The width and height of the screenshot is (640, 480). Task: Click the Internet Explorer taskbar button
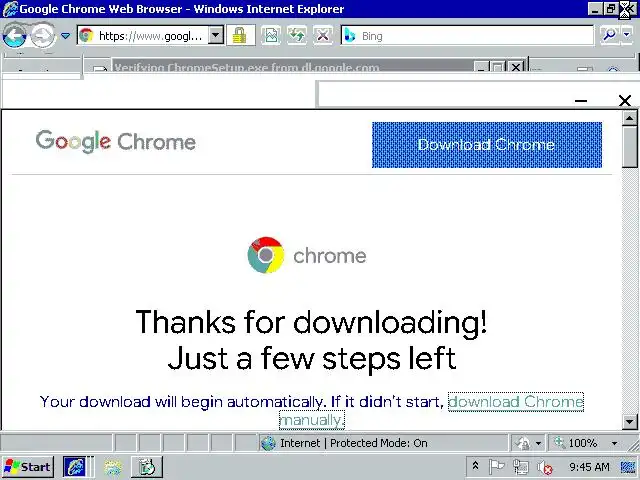[x=75, y=467]
